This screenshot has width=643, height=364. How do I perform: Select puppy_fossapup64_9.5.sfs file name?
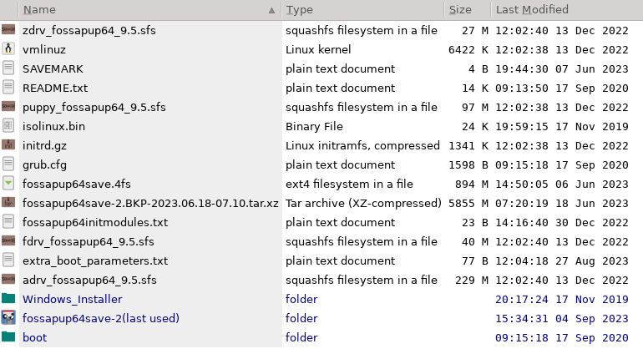coord(94,108)
